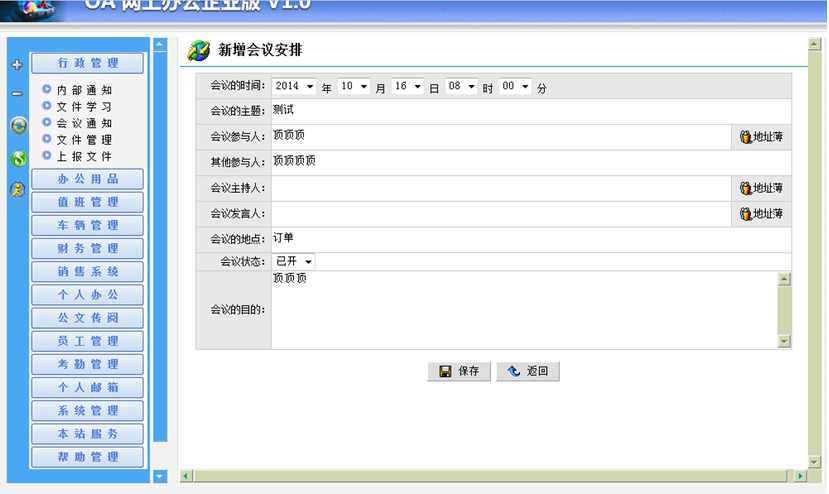Open the 系统管理 menu section
Screen dimensions: 829x494
point(88,411)
